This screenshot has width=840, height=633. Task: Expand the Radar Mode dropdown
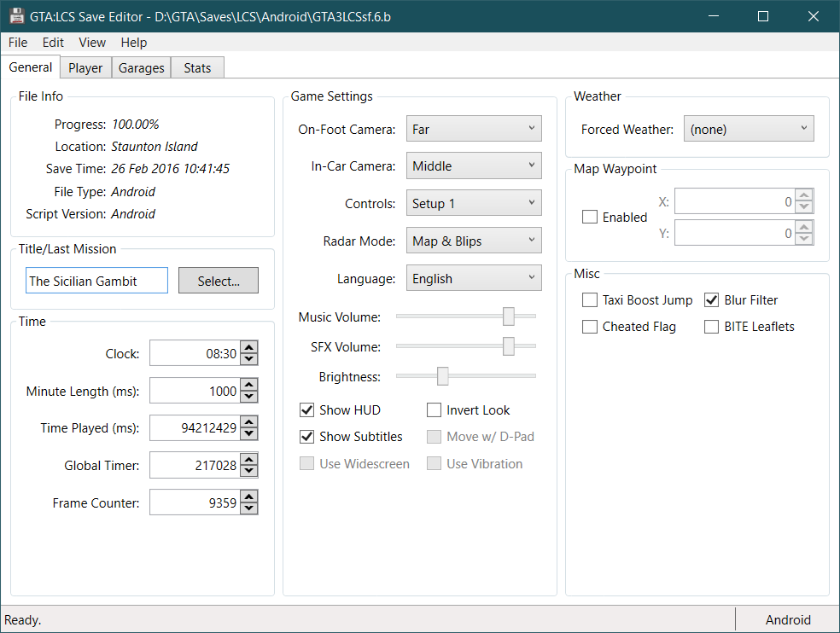(474, 241)
